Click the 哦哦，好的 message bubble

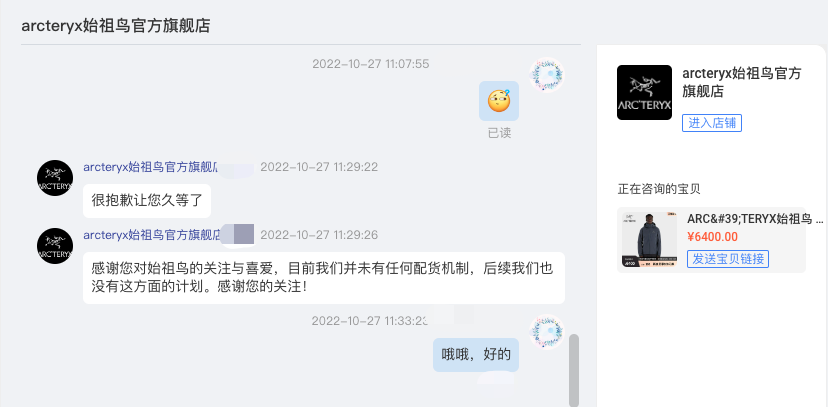click(476, 355)
